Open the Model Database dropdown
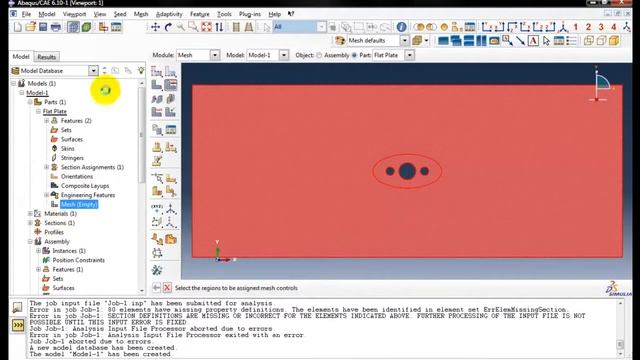 click(93, 71)
